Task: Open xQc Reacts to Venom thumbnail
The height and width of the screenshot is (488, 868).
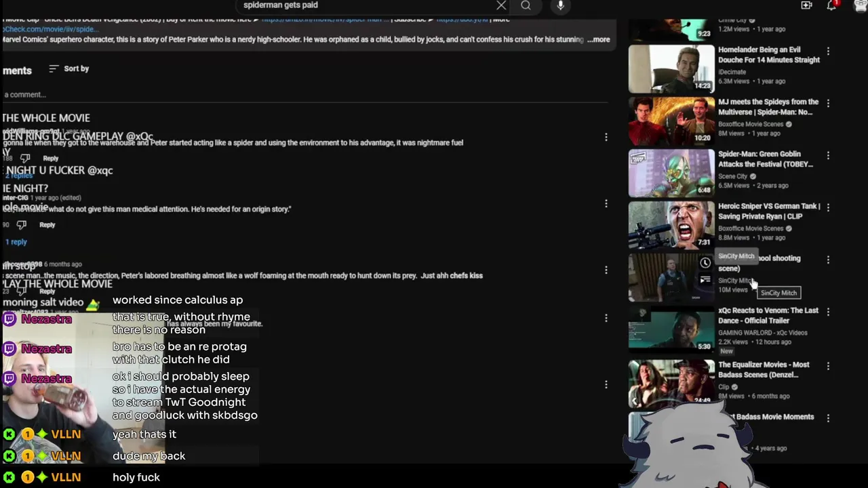Action: point(671,329)
